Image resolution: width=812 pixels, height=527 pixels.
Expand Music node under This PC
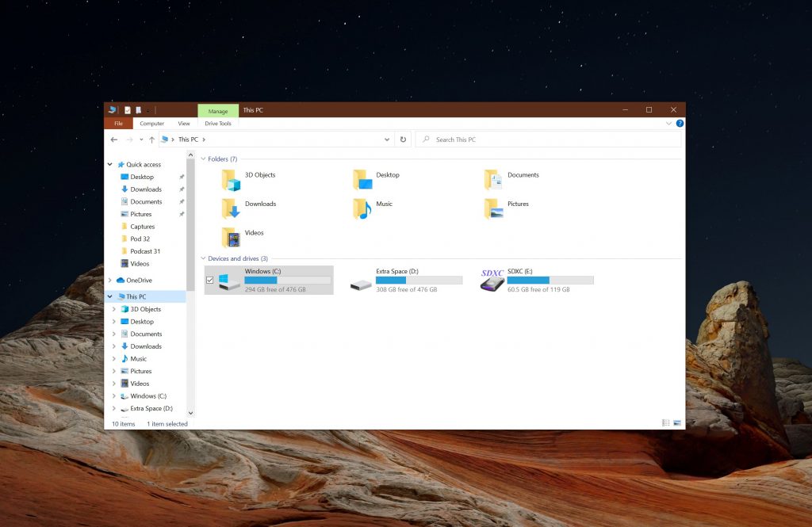click(x=114, y=359)
